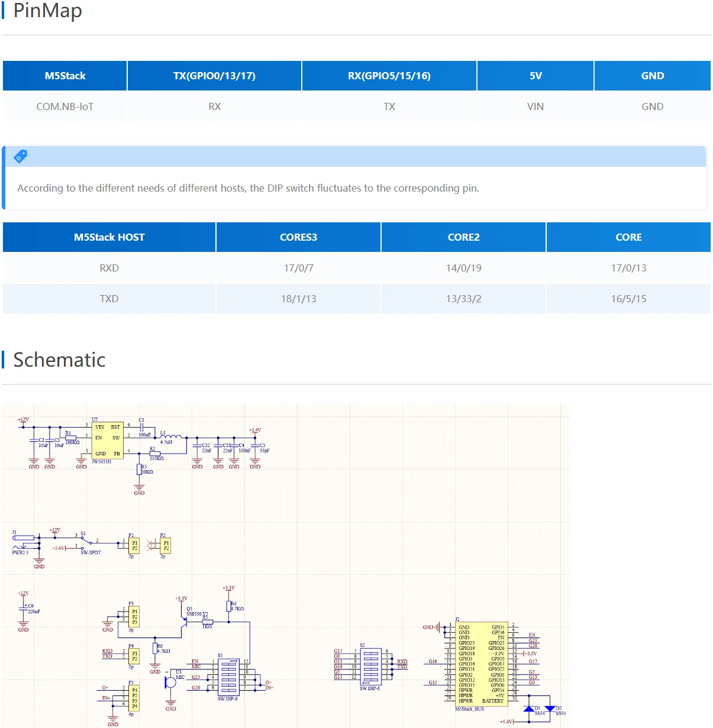Click the PinMap section heading
The height and width of the screenshot is (728, 713).
[47, 11]
